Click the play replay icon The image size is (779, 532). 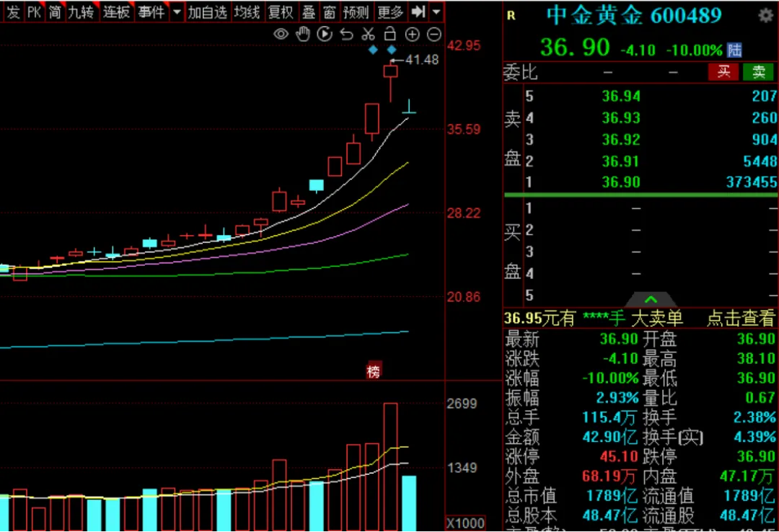click(325, 34)
